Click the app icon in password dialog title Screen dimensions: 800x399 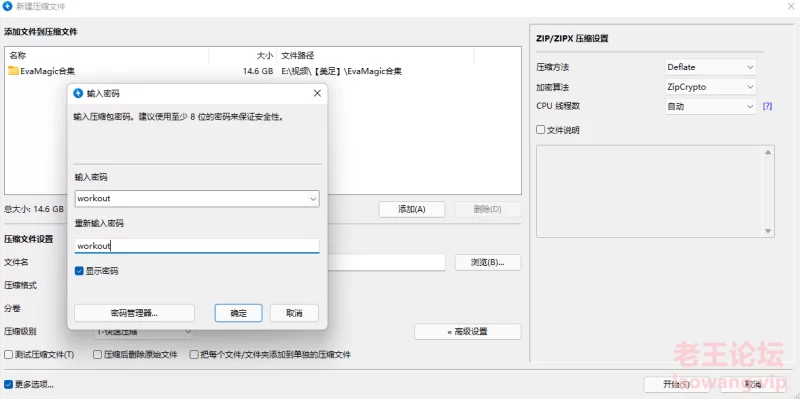[78, 93]
